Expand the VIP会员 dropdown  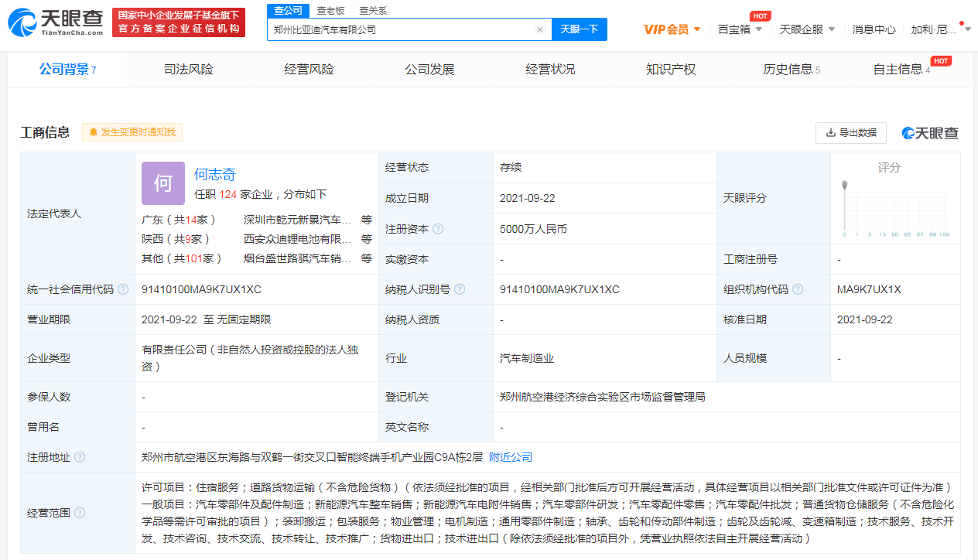point(672,29)
